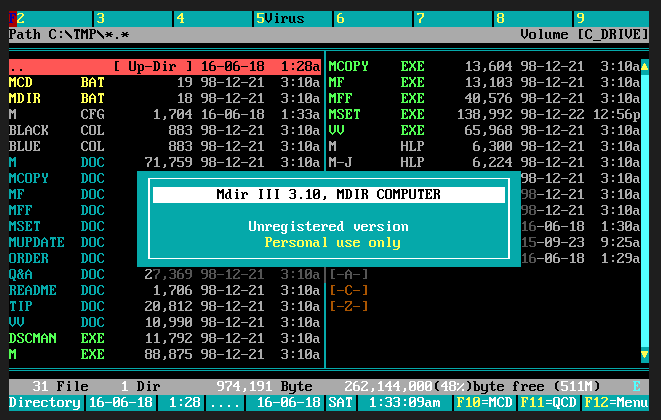Select the Up-Dir '..' entry
This screenshot has width=661, height=420.
pos(165,66)
